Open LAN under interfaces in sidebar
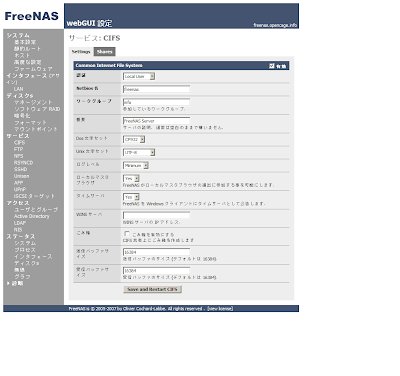Screen dimensions: 400x376 click(x=18, y=89)
